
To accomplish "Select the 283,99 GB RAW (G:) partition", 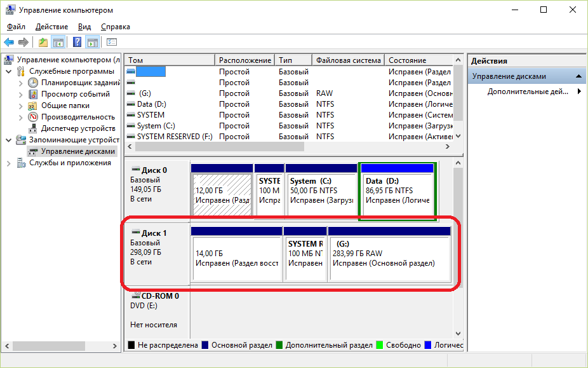I will (389, 254).
